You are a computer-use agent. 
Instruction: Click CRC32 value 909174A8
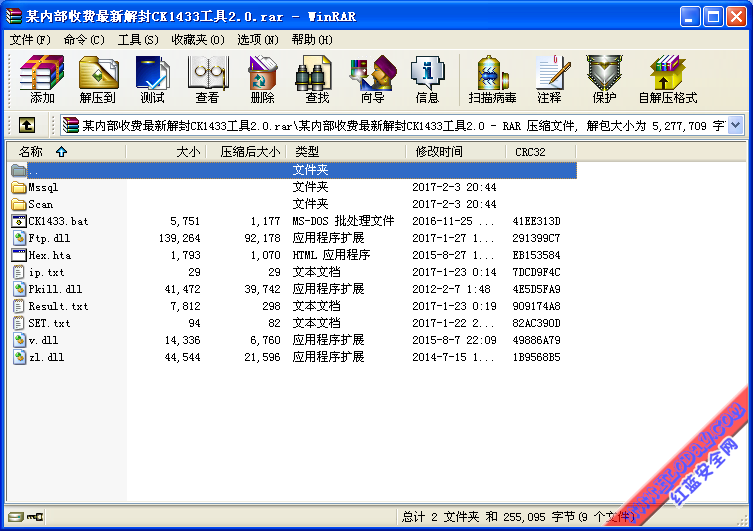tap(536, 306)
